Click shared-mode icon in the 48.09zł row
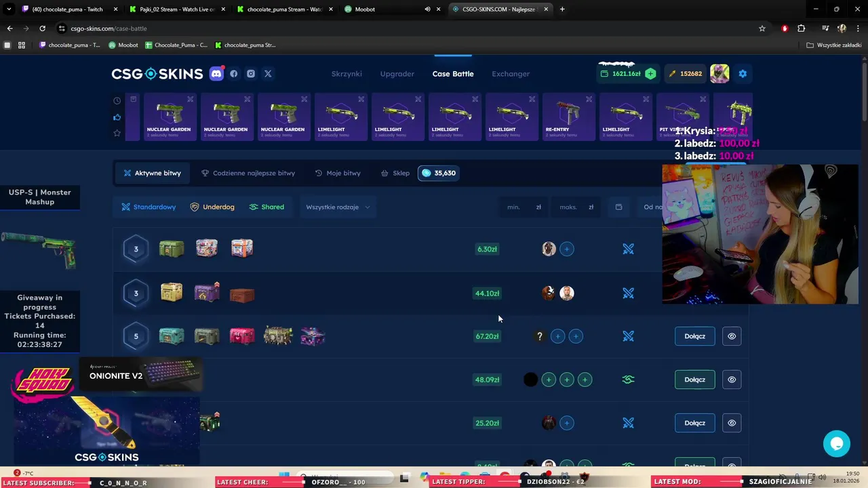868x488 pixels. point(628,380)
